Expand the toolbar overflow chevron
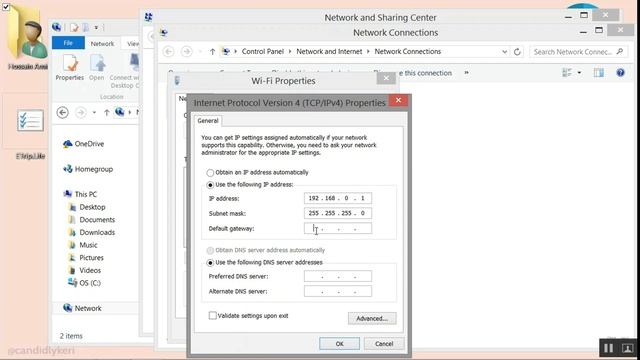640x360 pixels. click(466, 73)
